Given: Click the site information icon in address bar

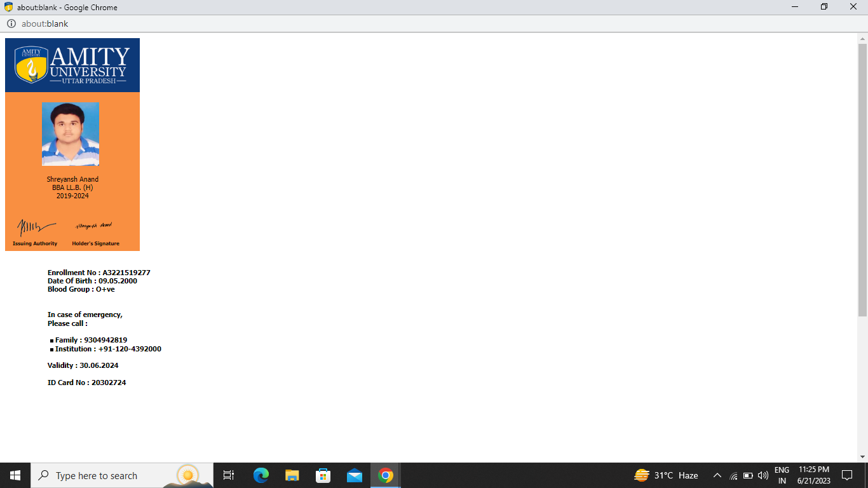Looking at the screenshot, I should 11,24.
